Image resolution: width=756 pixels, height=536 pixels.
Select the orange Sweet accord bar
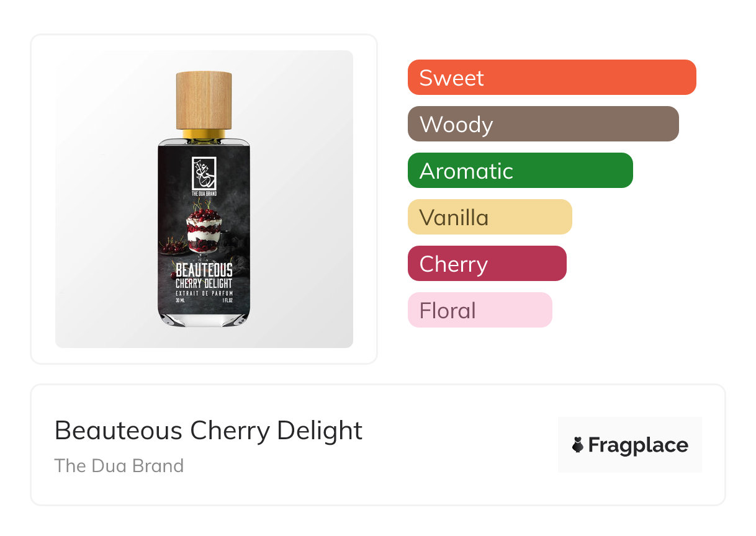coord(551,78)
